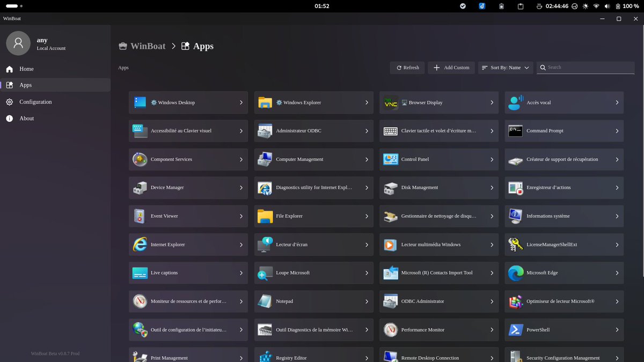The width and height of the screenshot is (644, 362).
Task: Expand the Event Viewer entry chevron
Action: [241, 216]
